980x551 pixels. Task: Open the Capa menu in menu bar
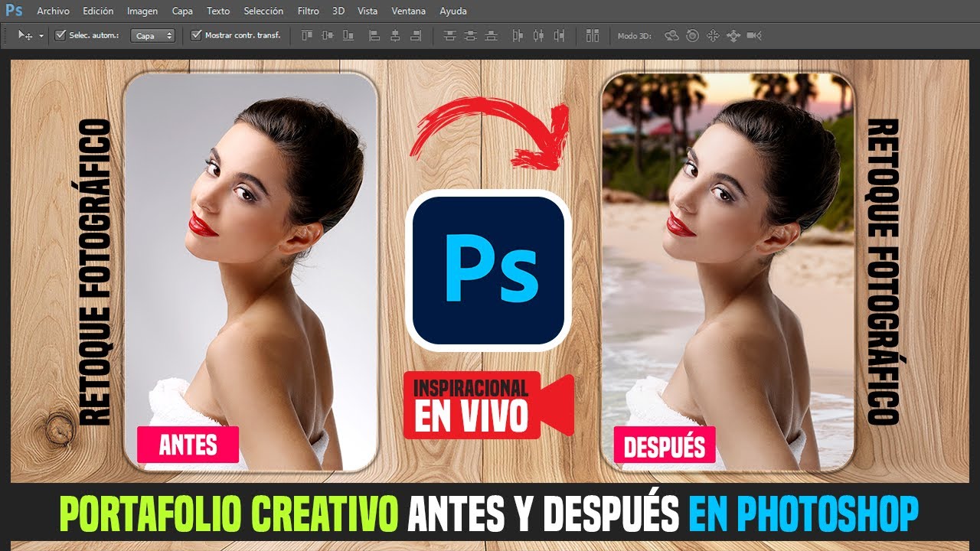coord(182,11)
